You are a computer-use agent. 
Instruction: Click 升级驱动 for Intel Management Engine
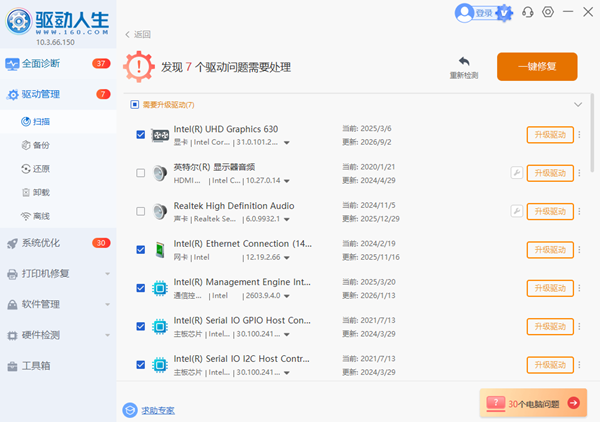tap(550, 288)
